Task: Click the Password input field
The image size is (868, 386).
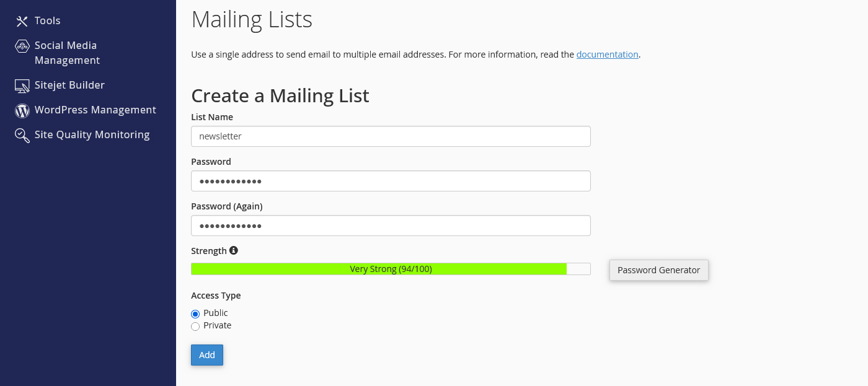Action: point(391,181)
